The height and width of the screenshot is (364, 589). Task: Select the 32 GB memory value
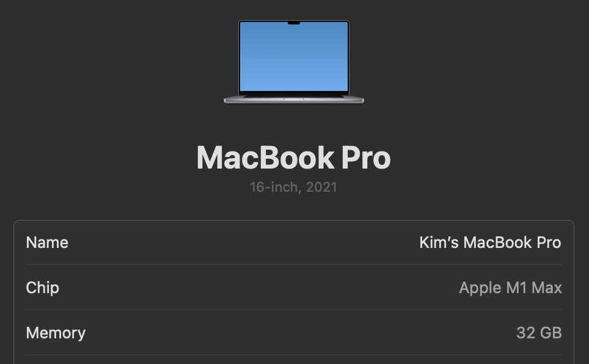pos(539,333)
